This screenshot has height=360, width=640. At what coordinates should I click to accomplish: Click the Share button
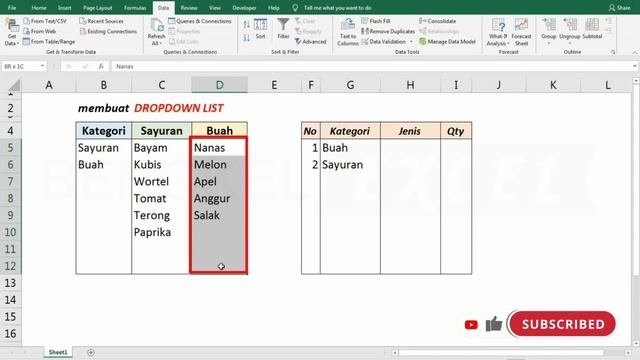coord(620,8)
